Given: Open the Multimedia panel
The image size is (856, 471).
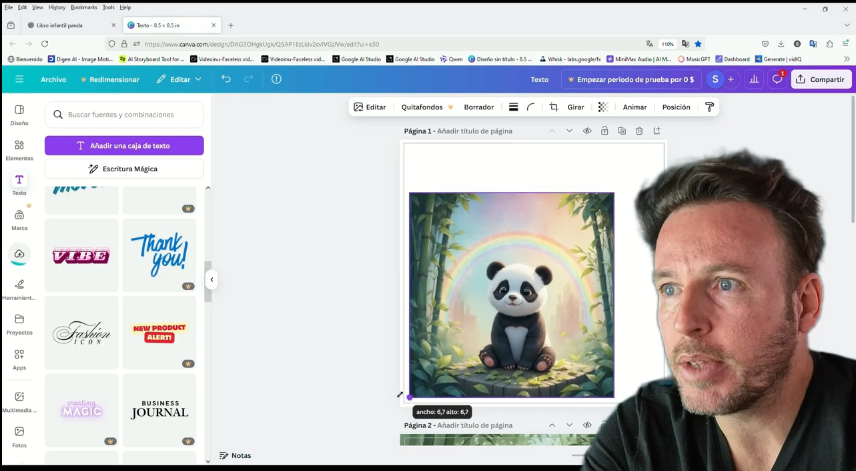Looking at the screenshot, I should pyautogui.click(x=19, y=402).
